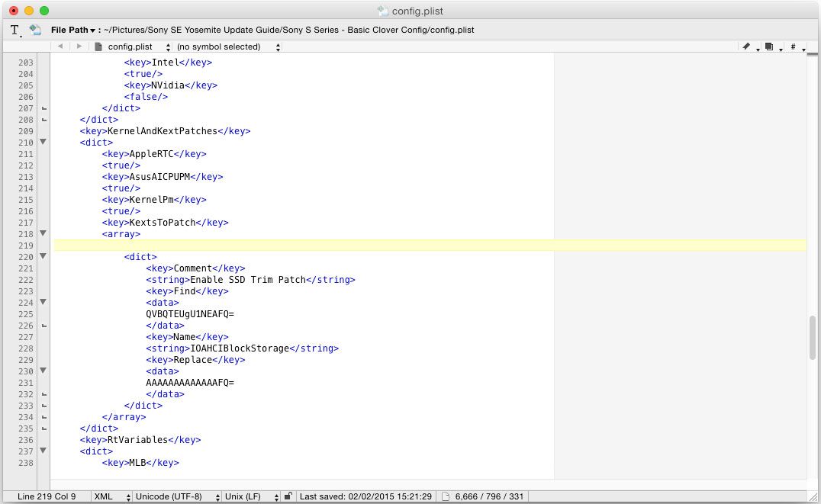The height and width of the screenshot is (504, 821).
Task: Click the back navigation arrow
Action: click(x=61, y=46)
